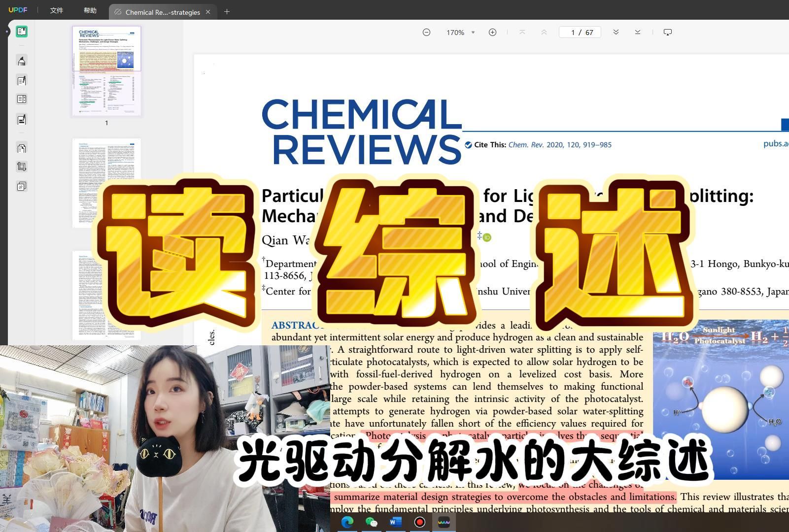
Task: Open Microsoft Edge from the taskbar
Action: tap(347, 522)
